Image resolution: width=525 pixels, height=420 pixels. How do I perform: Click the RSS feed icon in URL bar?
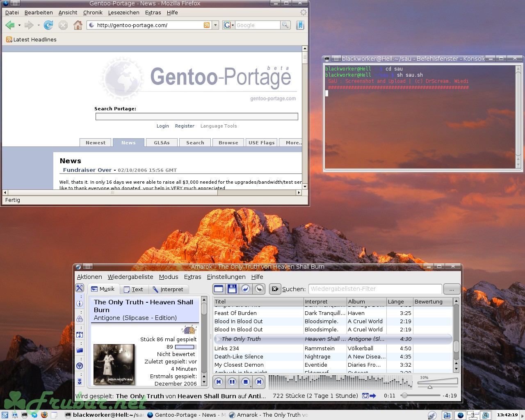(207, 25)
